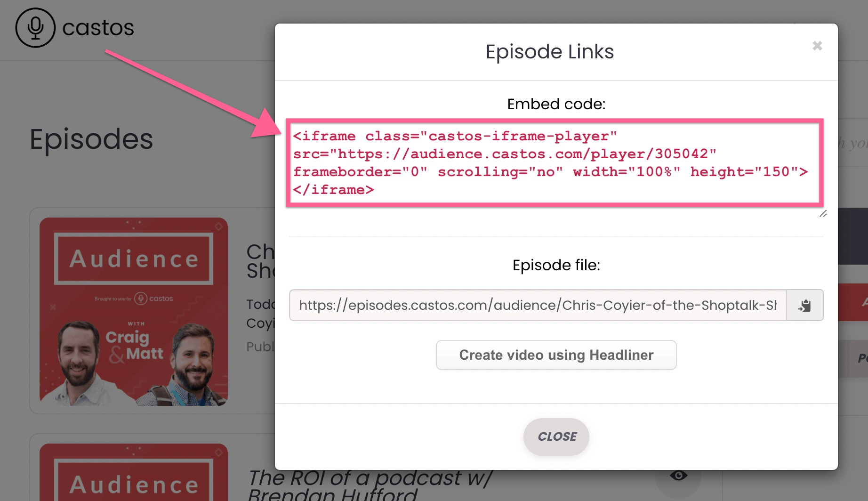Create video using Headliner
This screenshot has height=501, width=868.
coord(556,355)
